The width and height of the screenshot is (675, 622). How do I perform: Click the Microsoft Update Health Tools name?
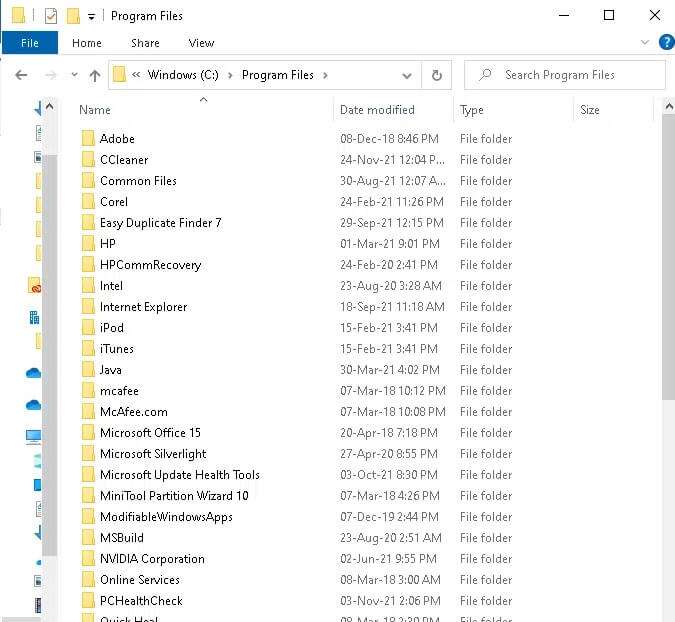[180, 475]
